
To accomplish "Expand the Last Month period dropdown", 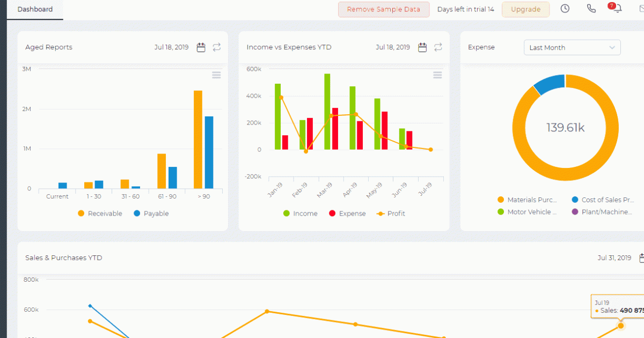I will click(572, 47).
